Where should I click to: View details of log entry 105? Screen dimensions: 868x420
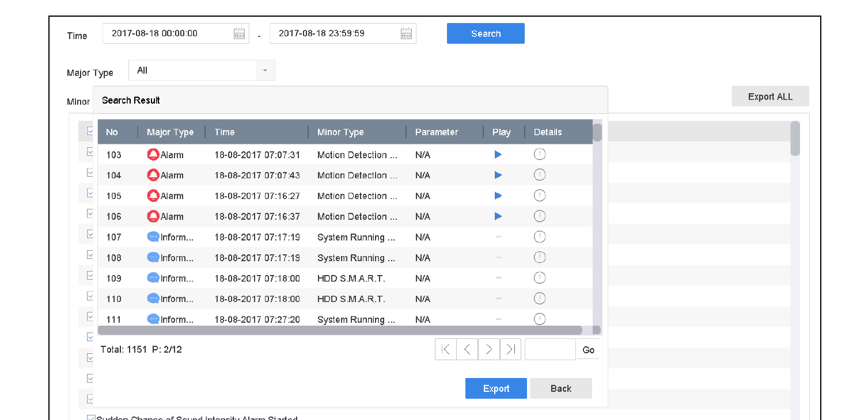(540, 196)
